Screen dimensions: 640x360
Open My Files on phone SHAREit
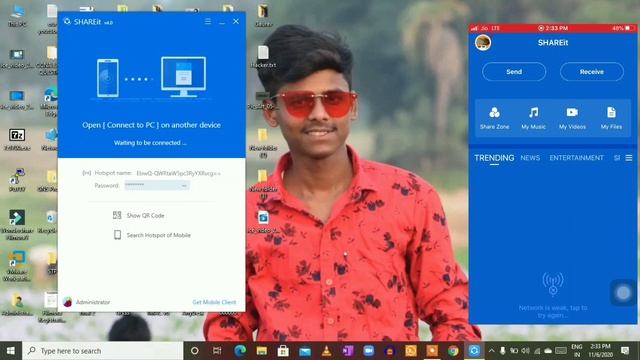click(x=611, y=118)
